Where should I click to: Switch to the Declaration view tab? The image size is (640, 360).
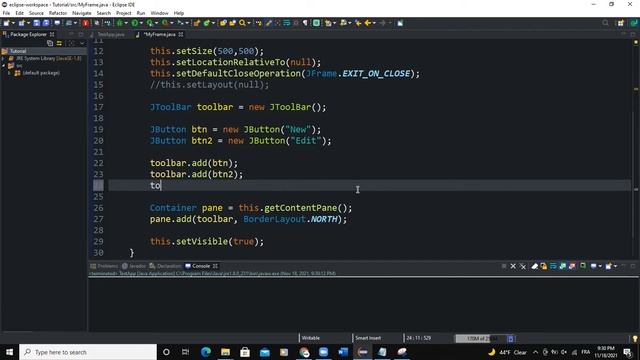[165, 266]
